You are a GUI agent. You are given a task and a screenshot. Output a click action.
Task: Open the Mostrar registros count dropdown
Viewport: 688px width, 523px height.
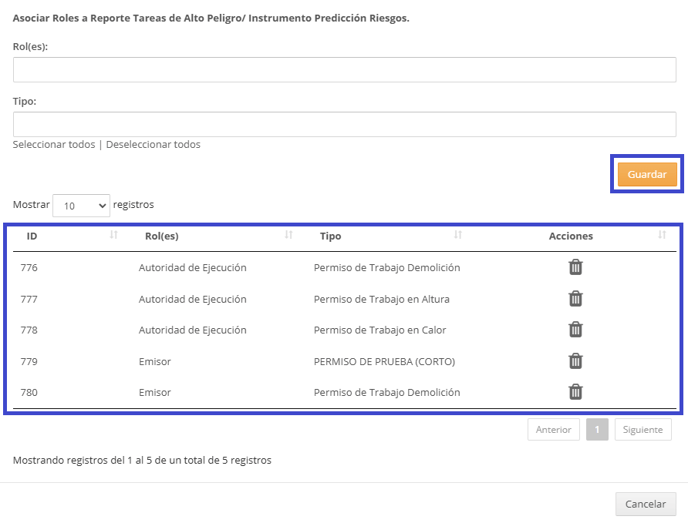[81, 205]
